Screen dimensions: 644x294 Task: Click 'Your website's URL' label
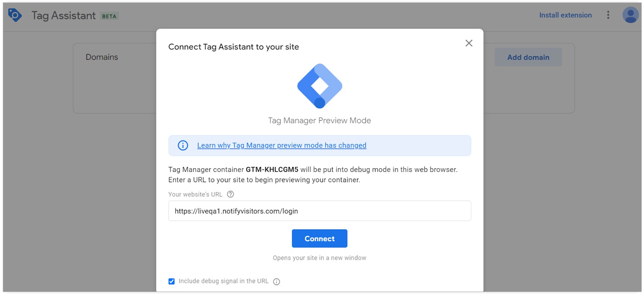[195, 194]
